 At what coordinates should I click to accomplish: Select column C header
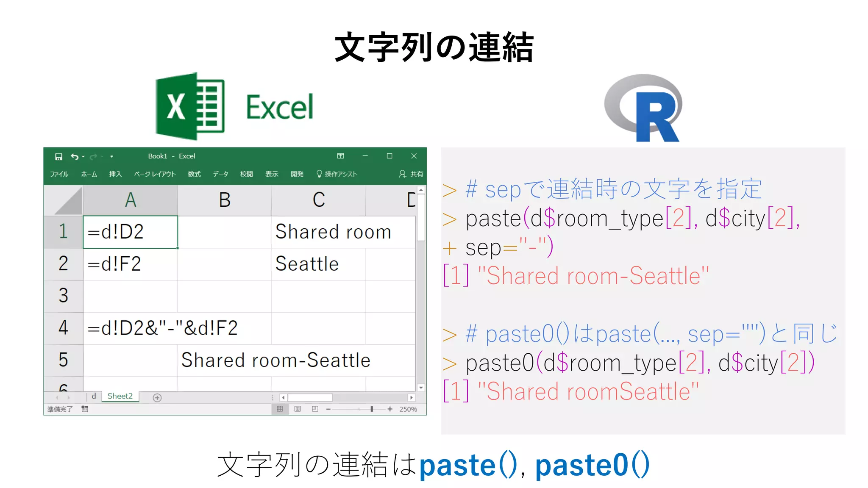(319, 200)
